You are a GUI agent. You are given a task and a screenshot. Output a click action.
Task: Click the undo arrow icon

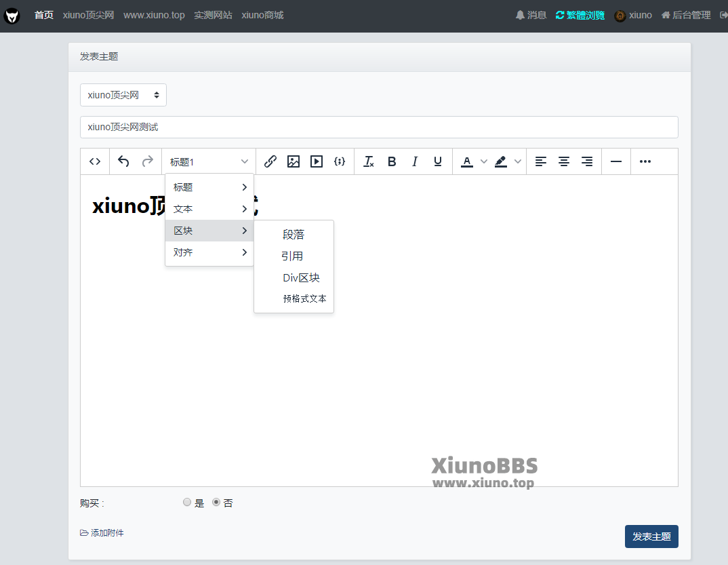123,161
